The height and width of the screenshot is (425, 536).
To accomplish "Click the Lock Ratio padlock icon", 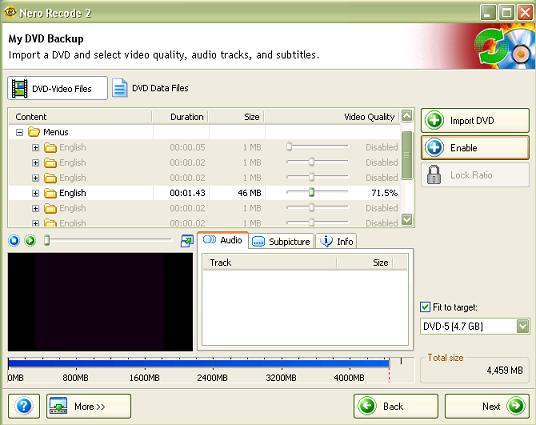I will (x=434, y=175).
